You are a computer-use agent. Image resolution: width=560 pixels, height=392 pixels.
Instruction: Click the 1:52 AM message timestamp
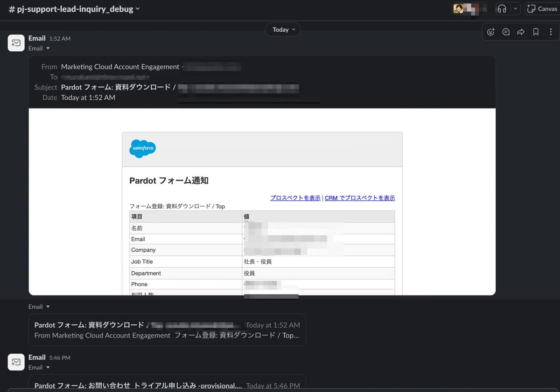coord(60,39)
